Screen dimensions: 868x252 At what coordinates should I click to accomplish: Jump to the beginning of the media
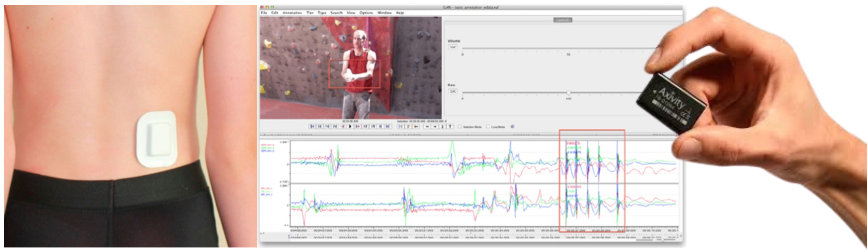[x=312, y=126]
